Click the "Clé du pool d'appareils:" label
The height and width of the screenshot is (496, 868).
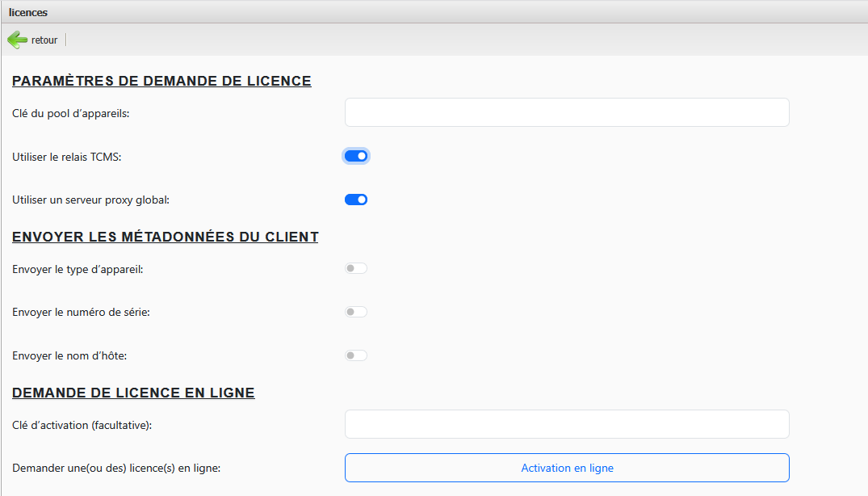click(x=71, y=113)
